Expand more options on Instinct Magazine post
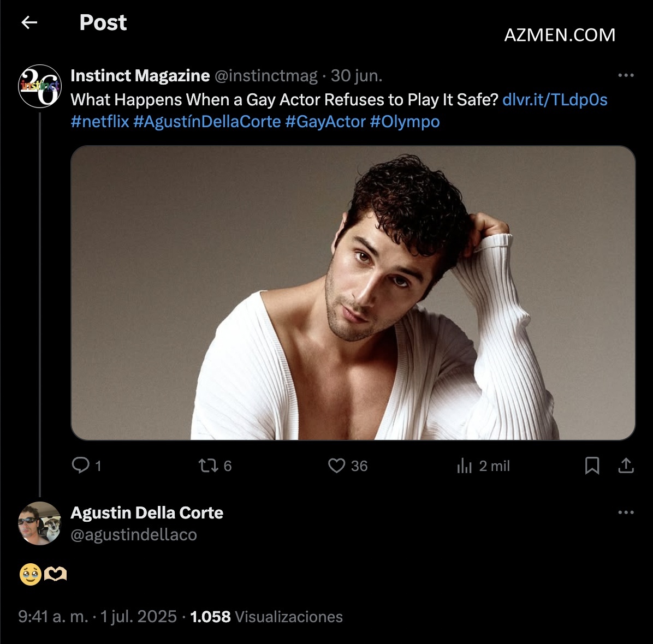653x644 pixels. click(x=626, y=75)
